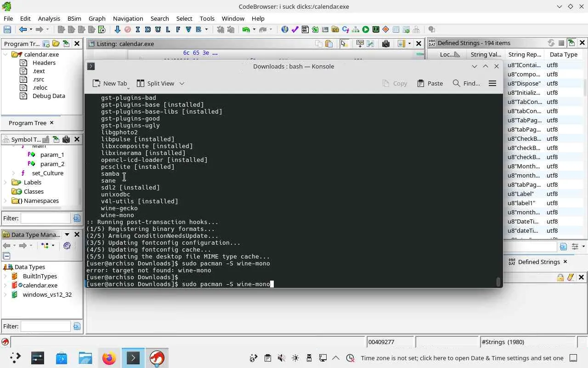Screen dimensions: 588x368
Task: Click the Symbol Tree camera snapshot icon
Action: [66, 139]
